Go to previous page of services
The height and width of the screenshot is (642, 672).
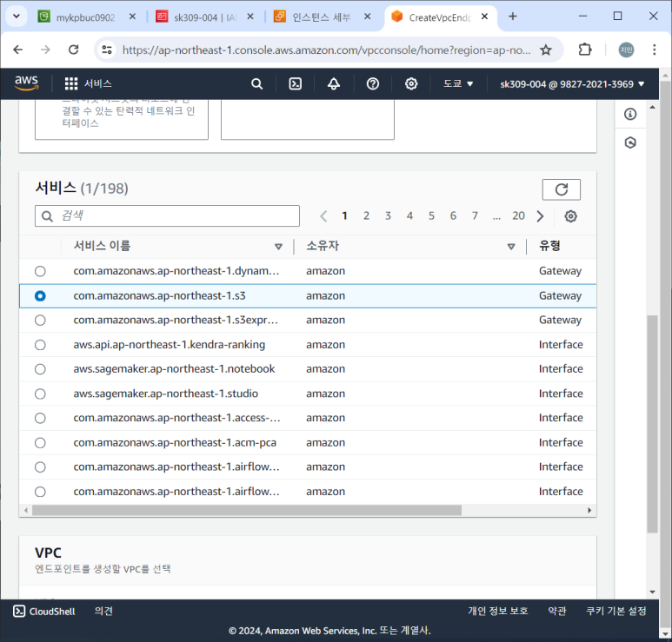point(323,216)
